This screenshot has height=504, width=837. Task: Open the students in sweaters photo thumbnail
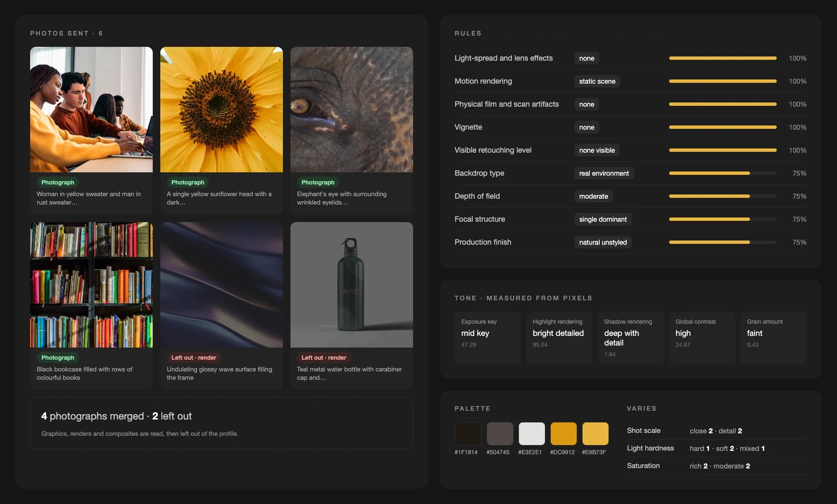pos(91,110)
